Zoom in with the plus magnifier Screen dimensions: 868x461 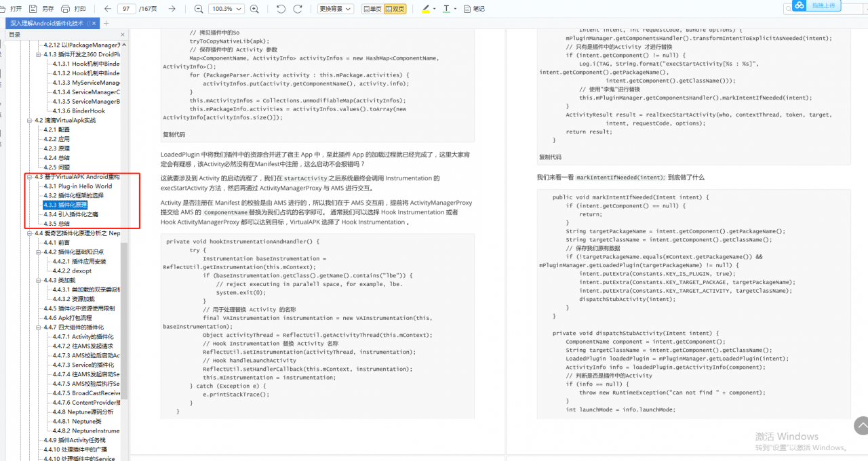click(254, 9)
